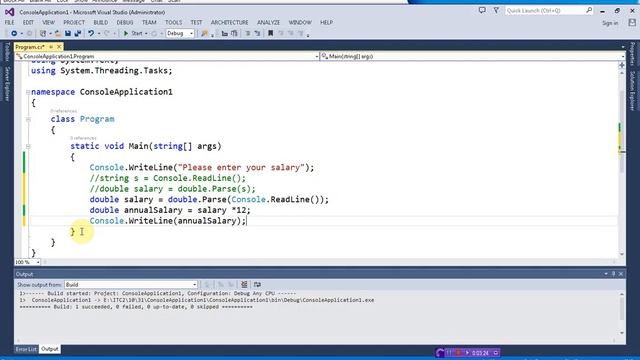640x360 pixels.
Task: Open the Show output from Build dropdown
Action: click(x=131, y=284)
